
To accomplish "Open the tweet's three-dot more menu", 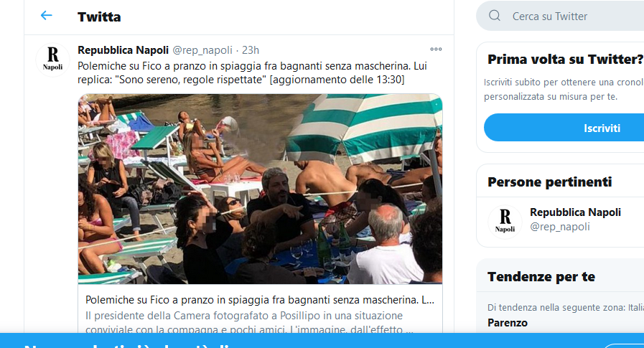I will point(436,50).
